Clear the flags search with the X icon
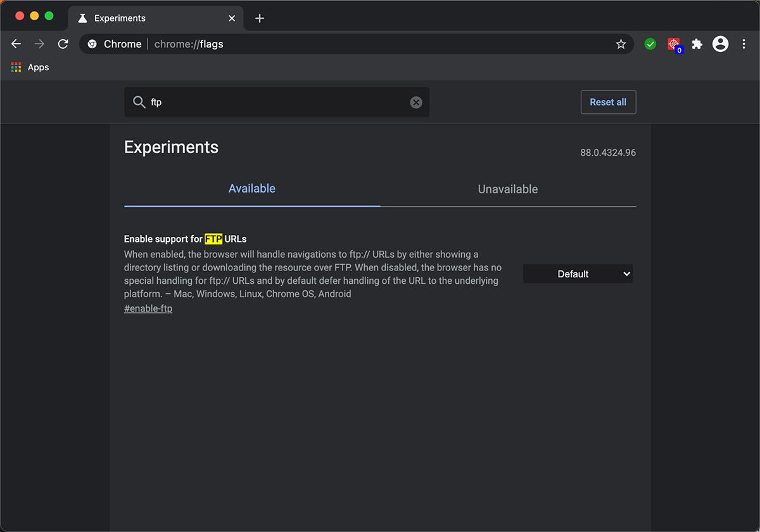Viewport: 760px width, 532px height. click(416, 102)
